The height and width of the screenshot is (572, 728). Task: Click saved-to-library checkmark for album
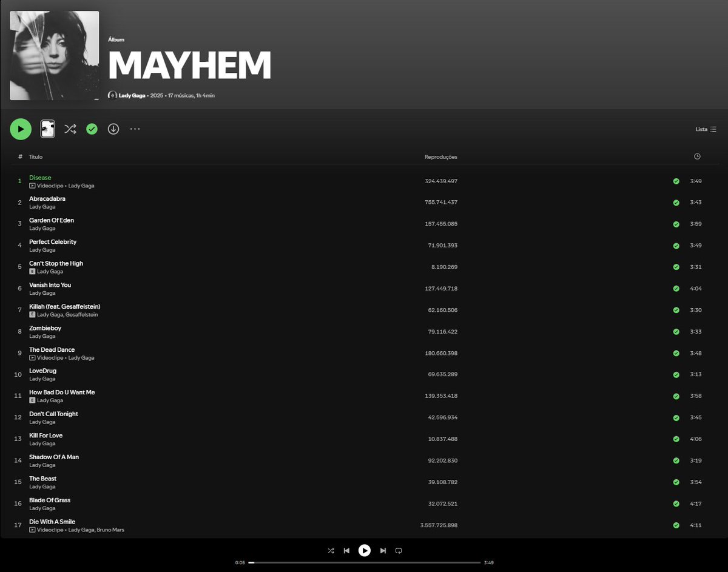(x=92, y=129)
